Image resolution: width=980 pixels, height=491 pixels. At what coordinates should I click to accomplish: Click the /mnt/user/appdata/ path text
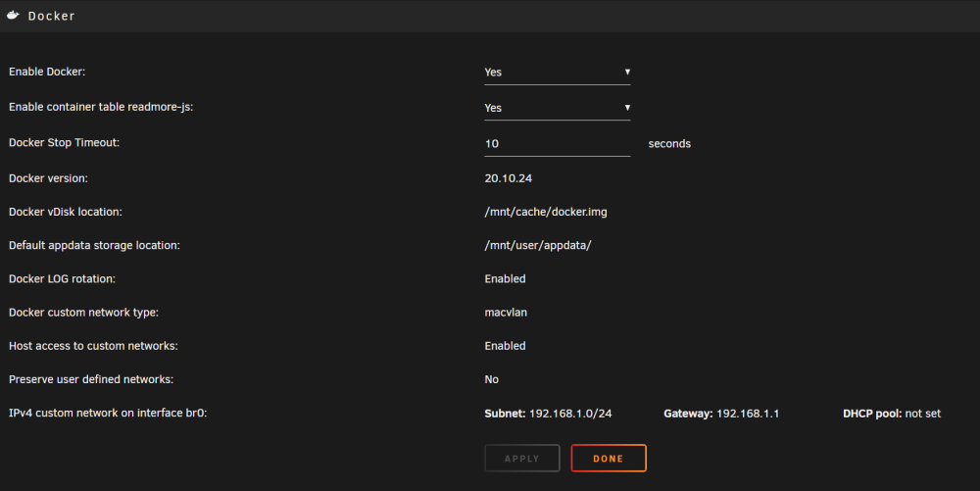(537, 245)
